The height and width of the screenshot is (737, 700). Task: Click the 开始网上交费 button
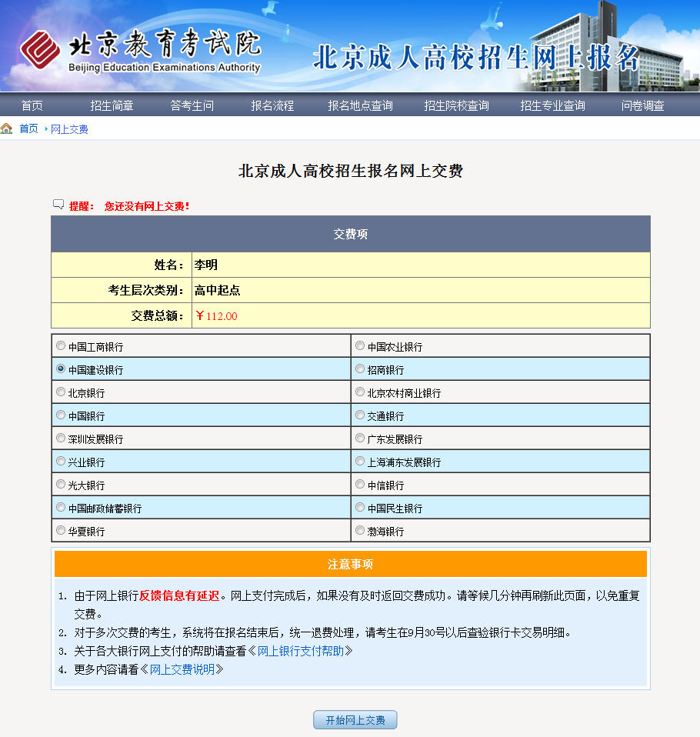pos(355,719)
